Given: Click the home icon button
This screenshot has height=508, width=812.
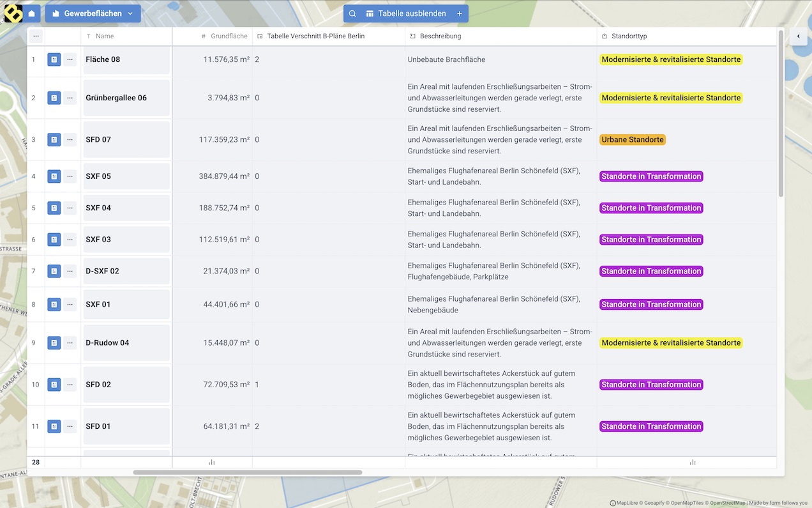Looking at the screenshot, I should (x=31, y=13).
